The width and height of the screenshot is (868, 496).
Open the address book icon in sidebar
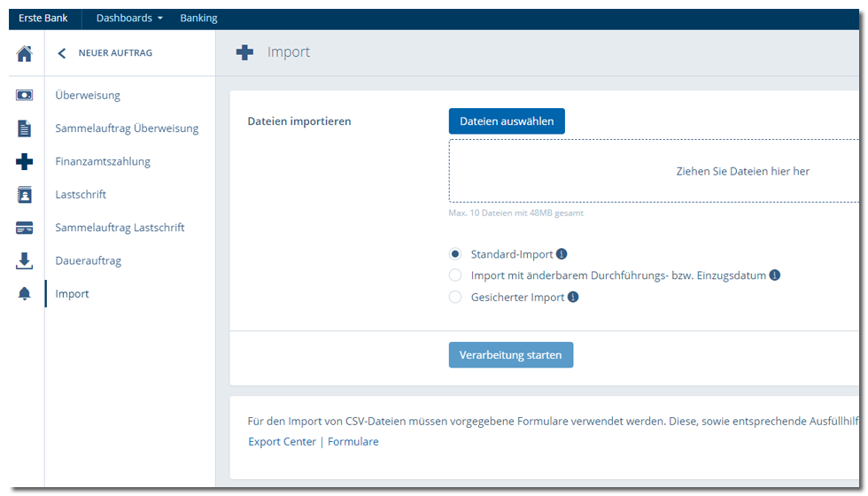click(25, 195)
